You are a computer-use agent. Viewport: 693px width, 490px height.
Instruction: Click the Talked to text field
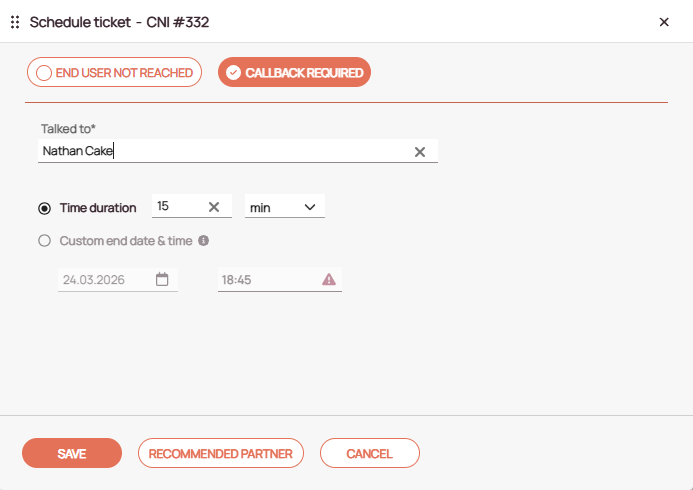(220, 152)
